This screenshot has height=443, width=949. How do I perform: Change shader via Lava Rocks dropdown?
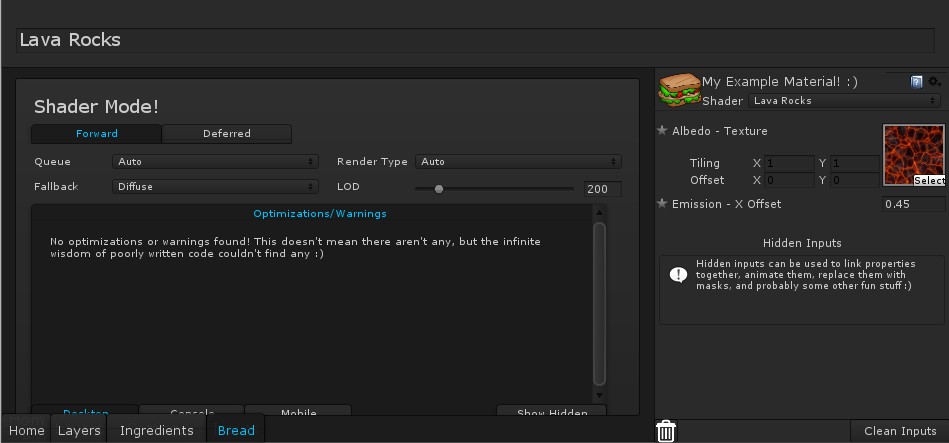click(x=844, y=101)
